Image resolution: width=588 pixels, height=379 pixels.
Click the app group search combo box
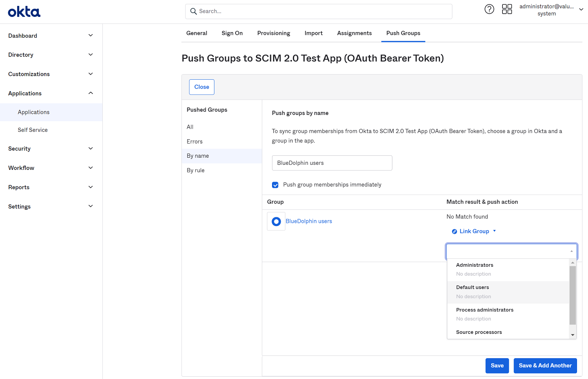pos(512,251)
